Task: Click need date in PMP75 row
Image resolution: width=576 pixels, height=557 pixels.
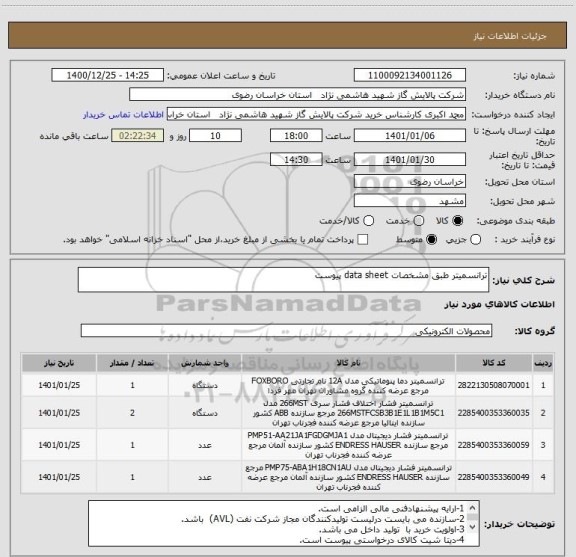Action: tap(59, 477)
